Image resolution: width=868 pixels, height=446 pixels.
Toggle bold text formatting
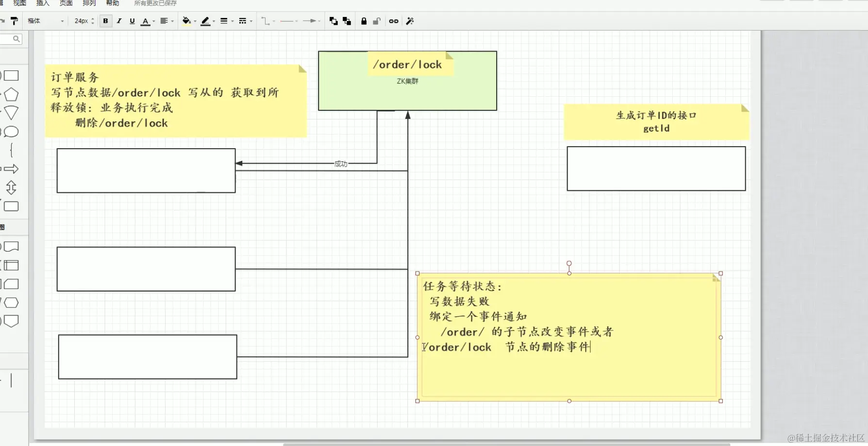pos(105,21)
